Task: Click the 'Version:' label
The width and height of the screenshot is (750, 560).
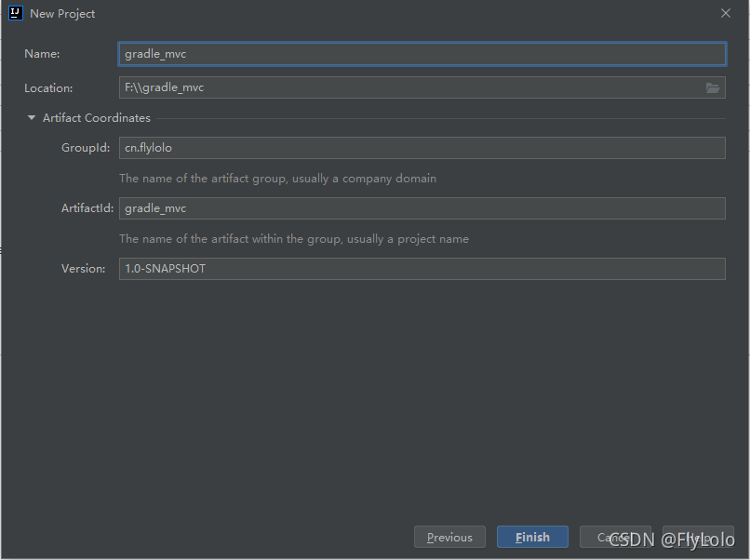Action: [x=83, y=269]
